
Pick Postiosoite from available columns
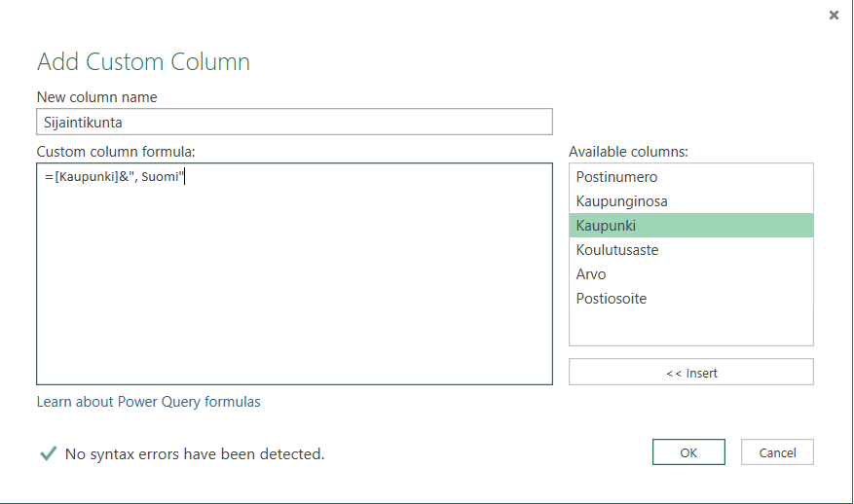coord(612,299)
